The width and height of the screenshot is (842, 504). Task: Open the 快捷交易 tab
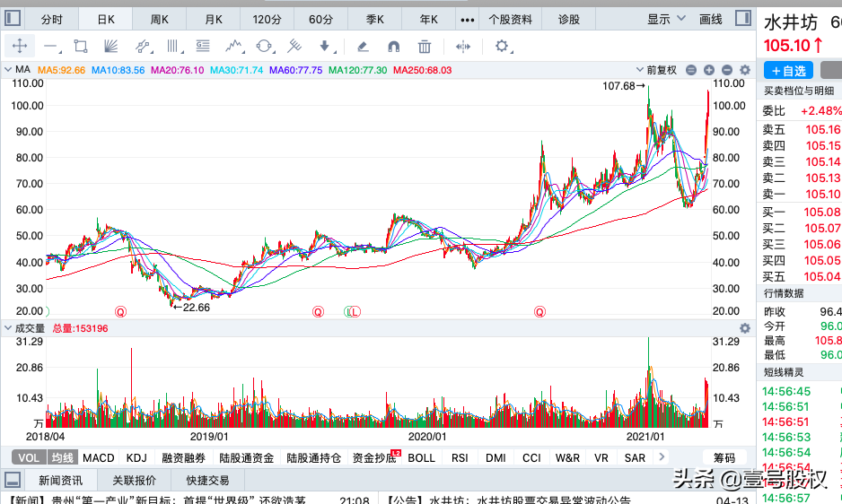coord(208,480)
